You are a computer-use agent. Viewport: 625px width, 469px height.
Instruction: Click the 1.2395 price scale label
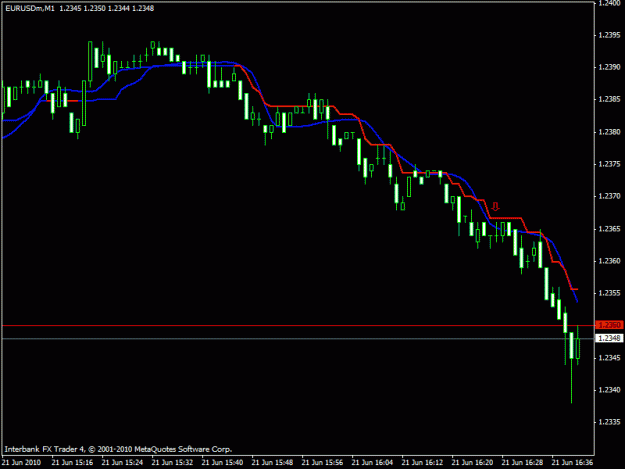pyautogui.click(x=609, y=35)
